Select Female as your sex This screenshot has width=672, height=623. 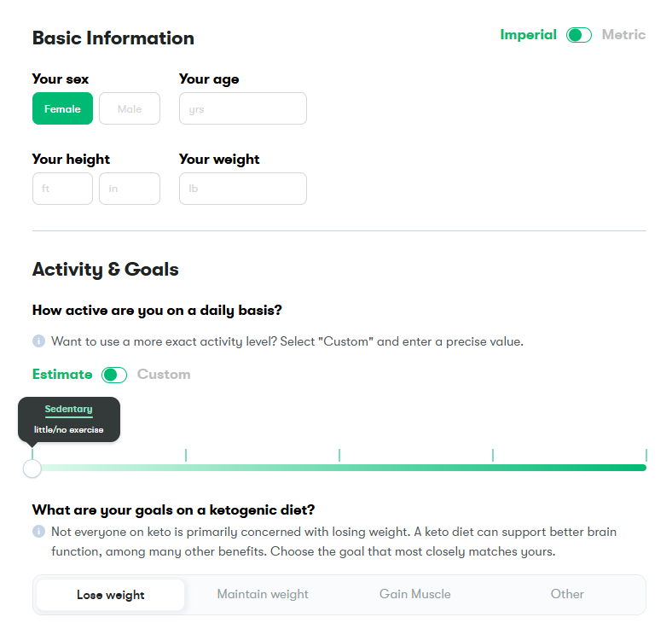coord(62,108)
